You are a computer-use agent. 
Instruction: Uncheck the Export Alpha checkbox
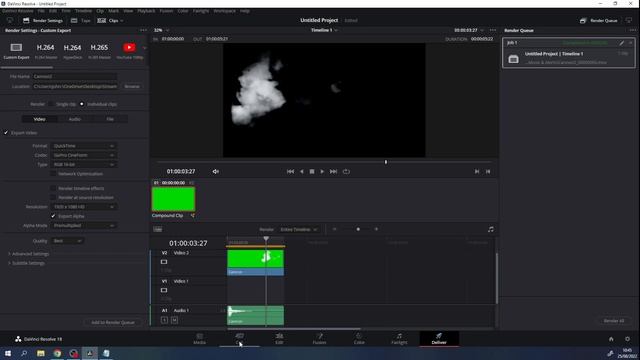(53, 216)
